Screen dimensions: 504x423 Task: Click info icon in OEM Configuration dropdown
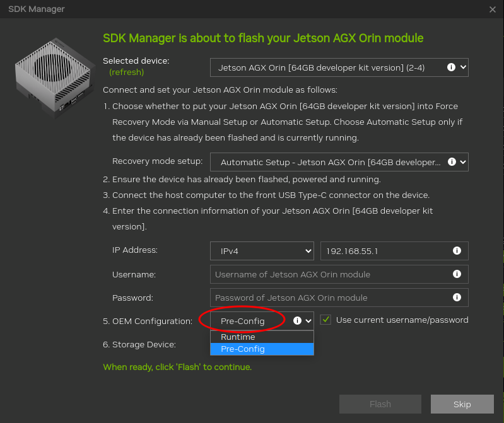pyautogui.click(x=297, y=320)
